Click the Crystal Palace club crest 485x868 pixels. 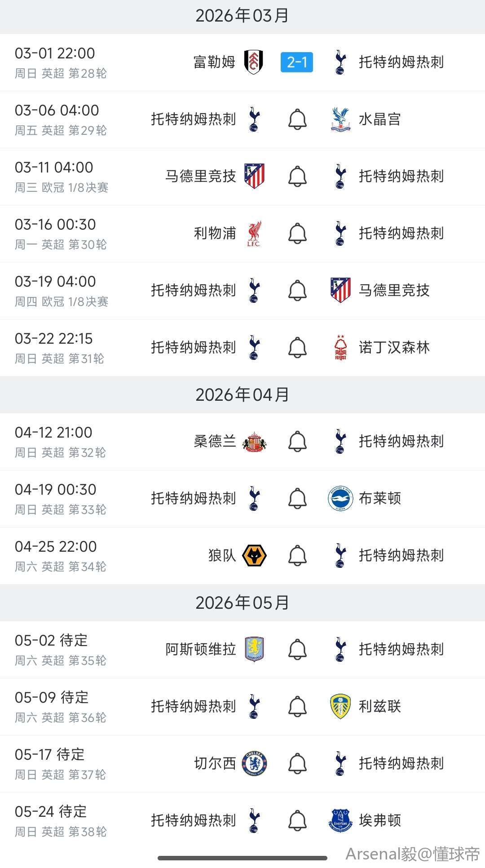[340, 119]
